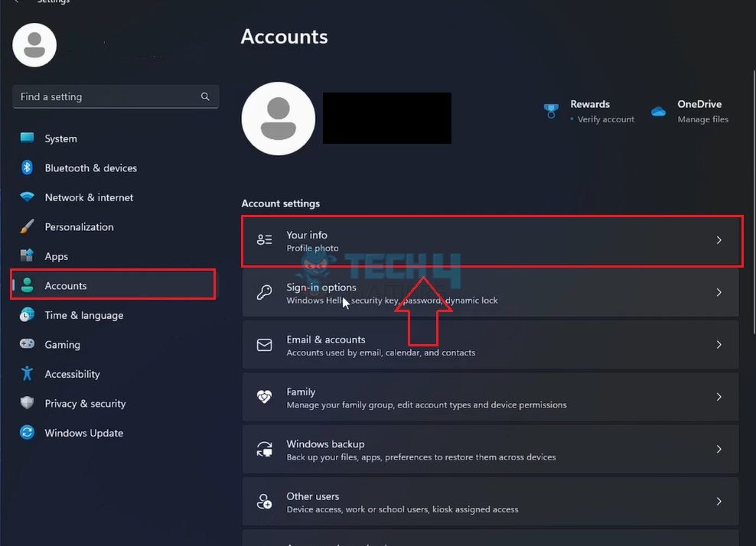Select the Gaming controller icon

(x=26, y=344)
